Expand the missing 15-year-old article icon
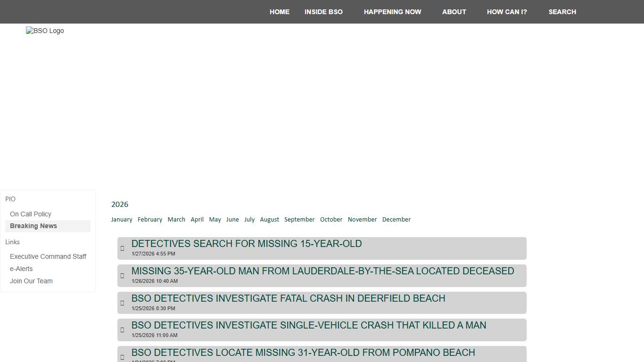 tap(123, 248)
